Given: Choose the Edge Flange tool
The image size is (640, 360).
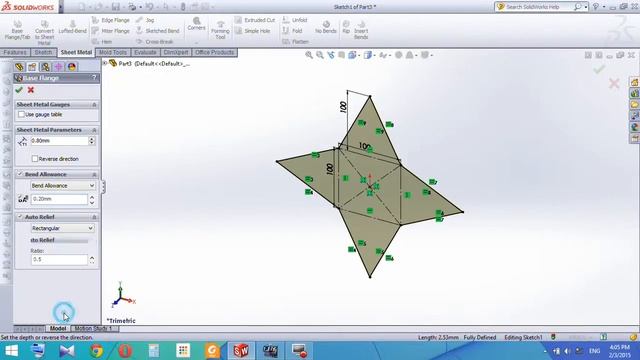Looking at the screenshot, I should click(111, 20).
